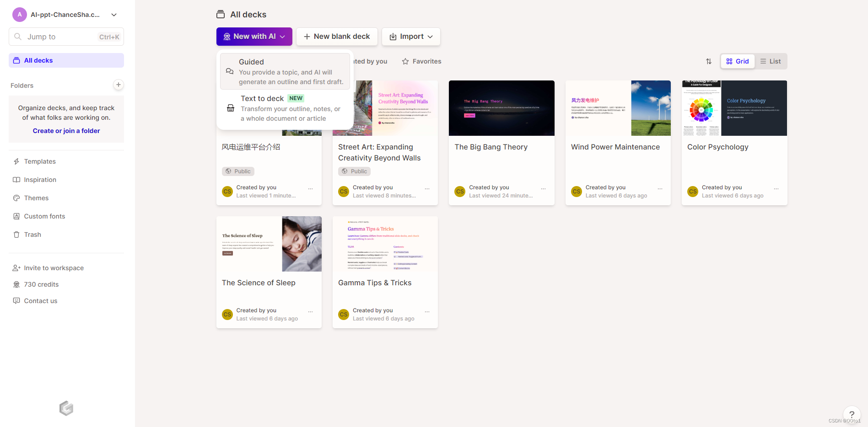The height and width of the screenshot is (427, 868).
Task: Click the All decks header icon
Action: (221, 15)
